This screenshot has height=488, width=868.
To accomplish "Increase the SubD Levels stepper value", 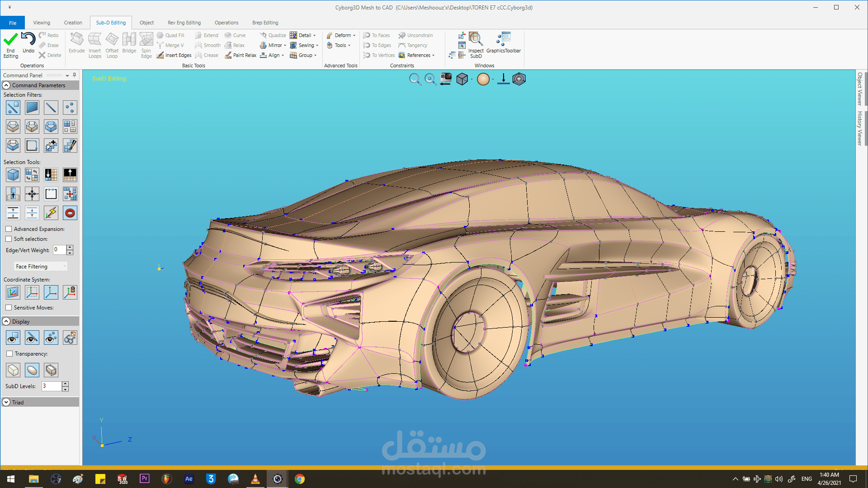I will tap(66, 384).
